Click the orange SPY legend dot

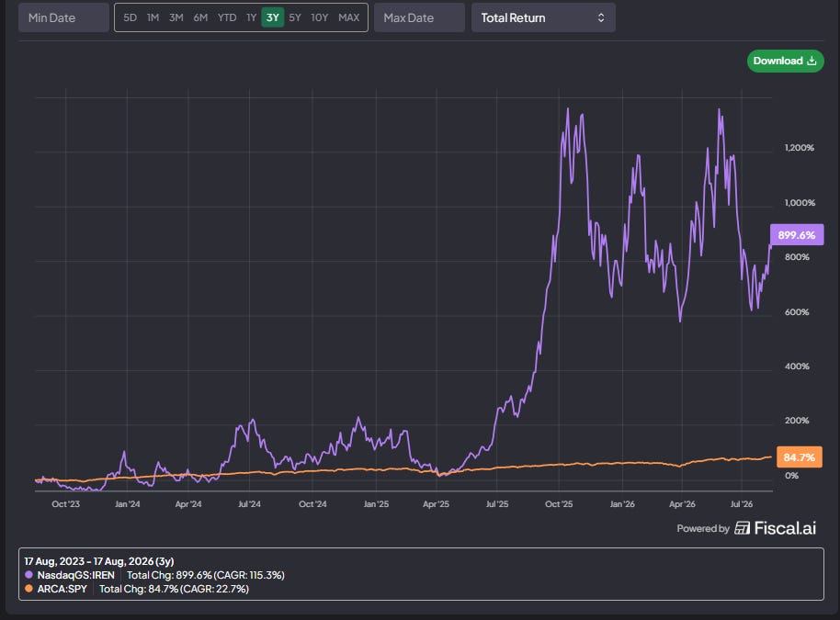(28, 589)
